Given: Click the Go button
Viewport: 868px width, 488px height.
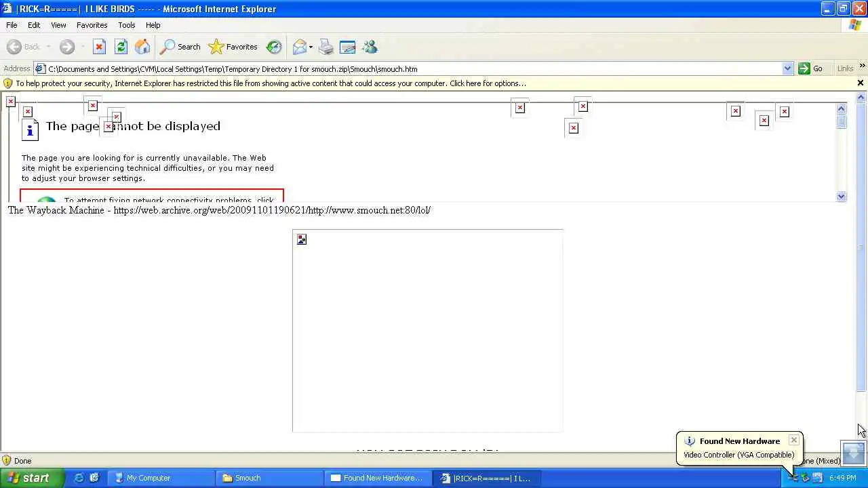Looking at the screenshot, I should pyautogui.click(x=811, y=68).
